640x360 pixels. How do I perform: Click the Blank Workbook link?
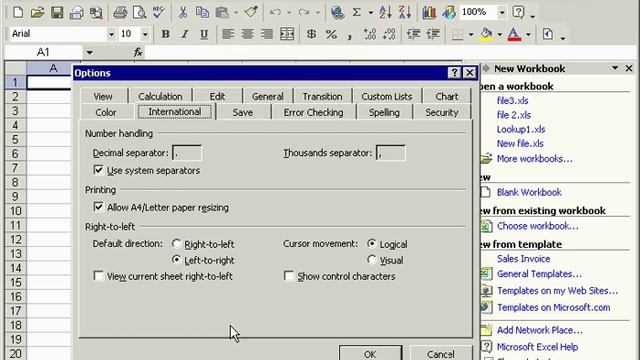coord(529,192)
